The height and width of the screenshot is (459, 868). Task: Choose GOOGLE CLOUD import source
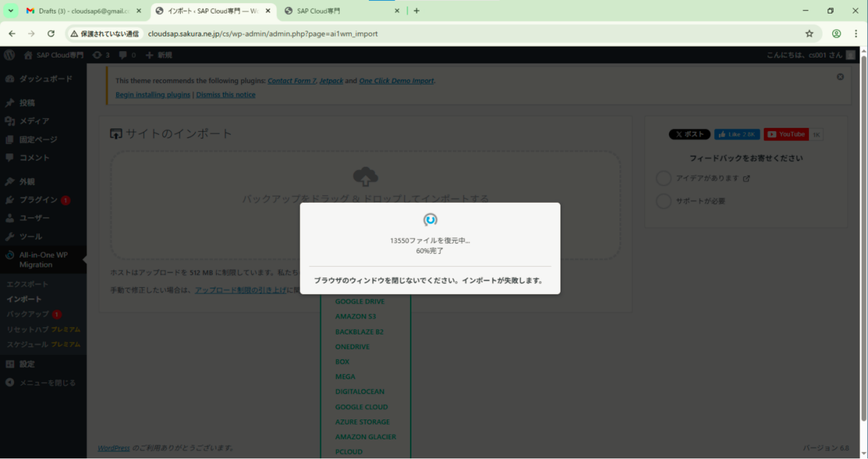pyautogui.click(x=361, y=407)
